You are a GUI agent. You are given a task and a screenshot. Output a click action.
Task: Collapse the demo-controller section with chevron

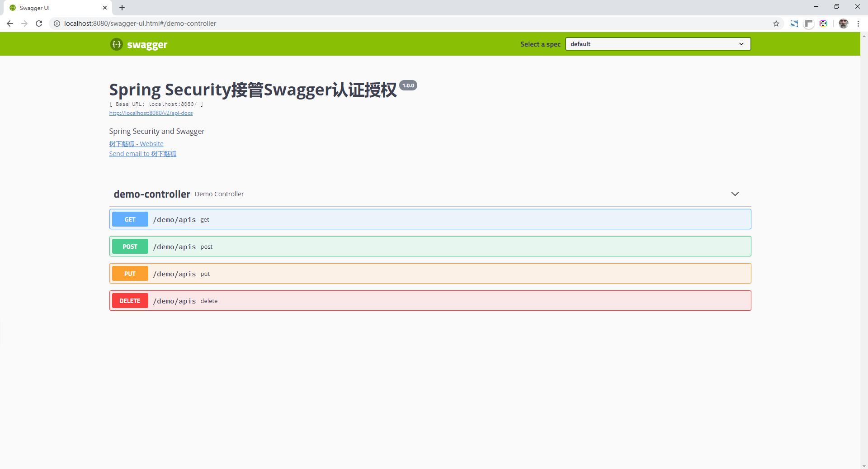click(x=735, y=194)
